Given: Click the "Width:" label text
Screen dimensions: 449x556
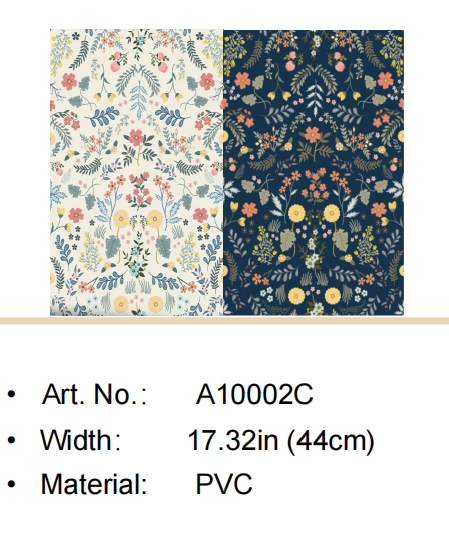Looking at the screenshot, I should point(81,440).
